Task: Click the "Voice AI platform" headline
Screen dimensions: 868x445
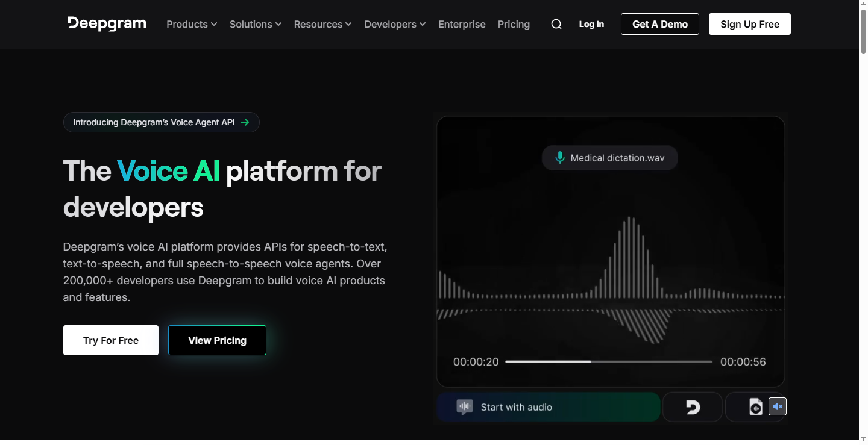Action: tap(222, 189)
